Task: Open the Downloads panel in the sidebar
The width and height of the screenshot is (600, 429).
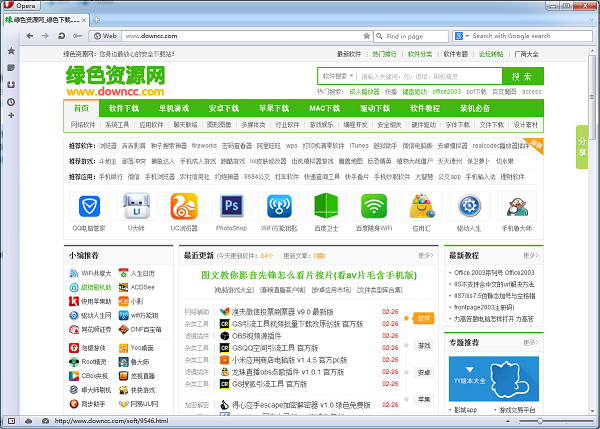Action: tap(11, 85)
